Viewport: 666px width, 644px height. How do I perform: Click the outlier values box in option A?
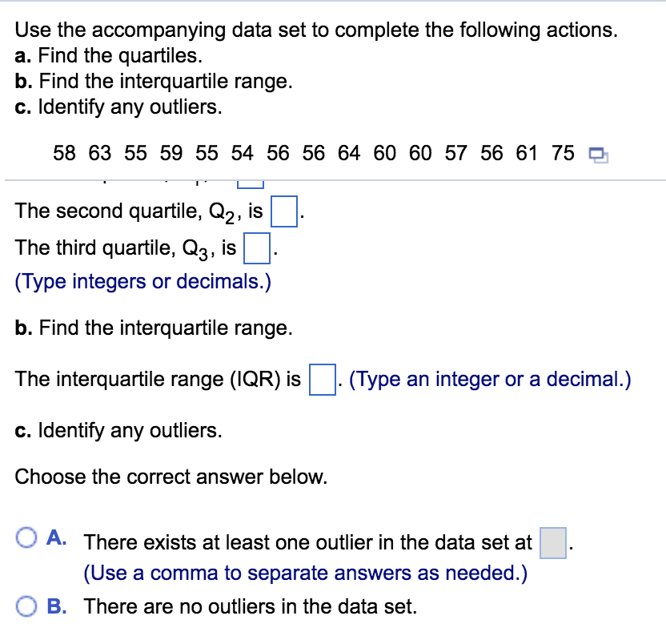[x=553, y=542]
